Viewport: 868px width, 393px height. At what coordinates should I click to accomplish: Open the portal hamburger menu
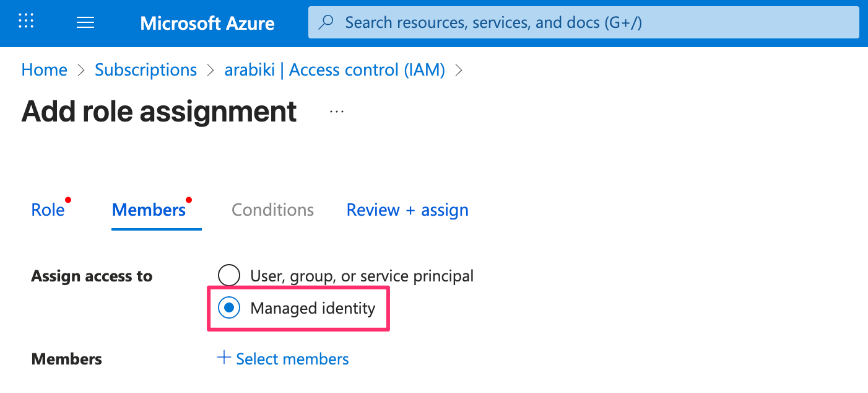pos(85,23)
